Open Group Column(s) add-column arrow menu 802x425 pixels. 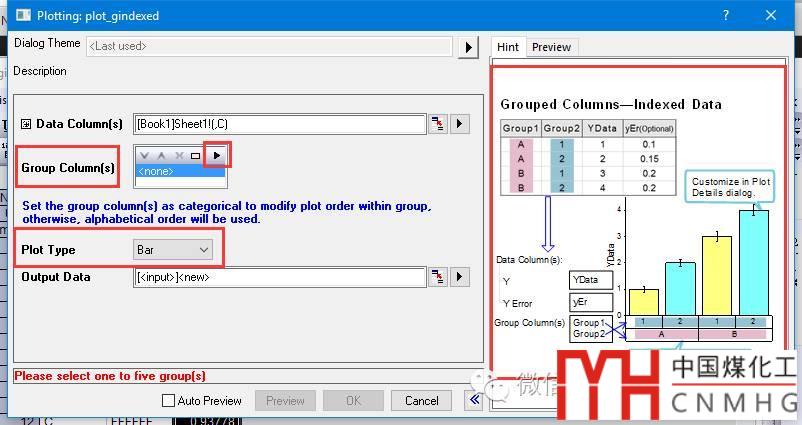tap(217, 155)
